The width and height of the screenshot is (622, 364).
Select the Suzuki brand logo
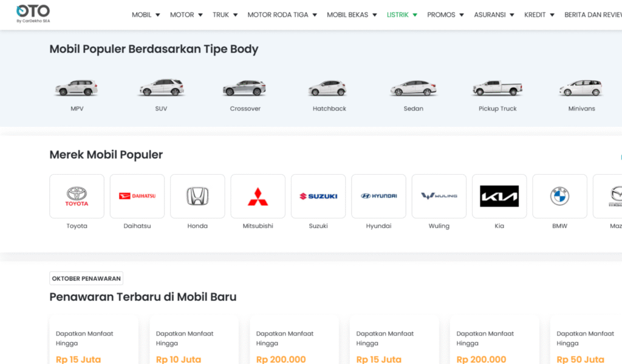pyautogui.click(x=318, y=196)
